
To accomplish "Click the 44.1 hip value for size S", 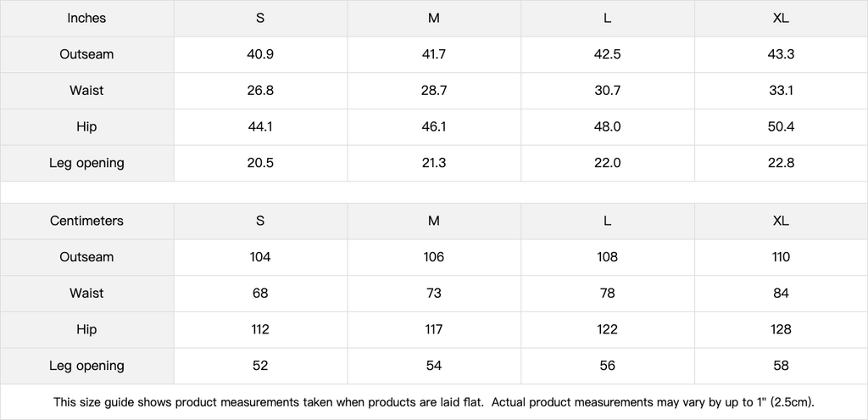I will coord(260,126).
